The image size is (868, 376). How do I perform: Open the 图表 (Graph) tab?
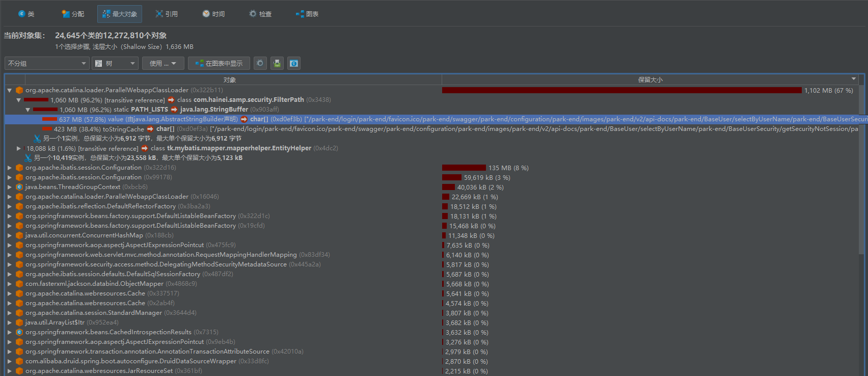pyautogui.click(x=307, y=14)
